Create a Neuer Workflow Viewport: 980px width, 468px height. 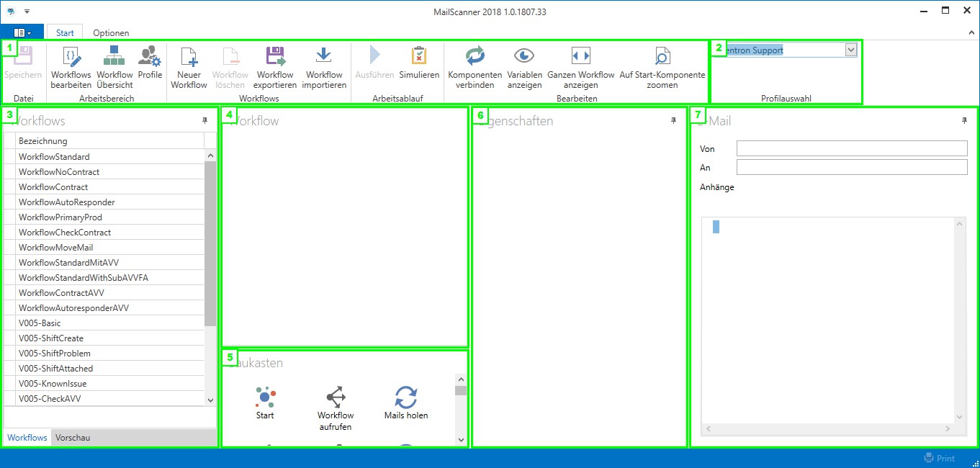point(189,56)
